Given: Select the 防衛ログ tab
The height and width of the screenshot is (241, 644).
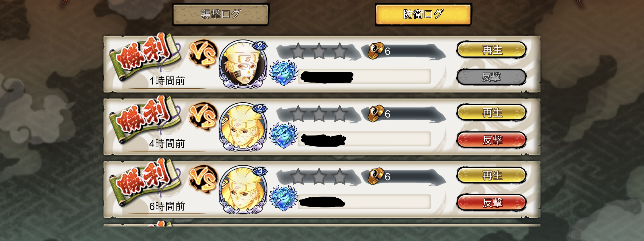Looking at the screenshot, I should 423,14.
